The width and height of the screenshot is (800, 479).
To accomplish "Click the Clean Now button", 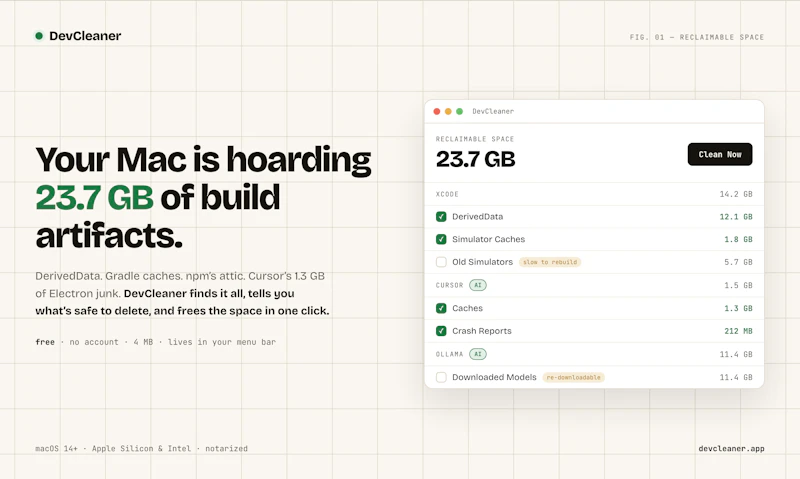I will [719, 154].
